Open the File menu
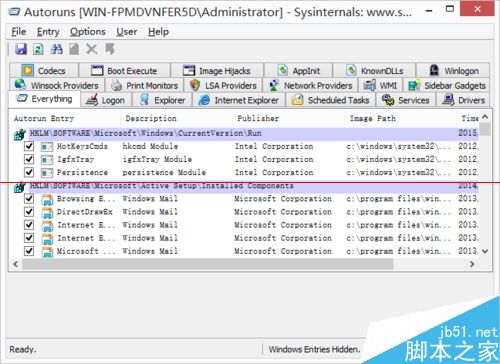This screenshot has height=364, width=500. (19, 32)
